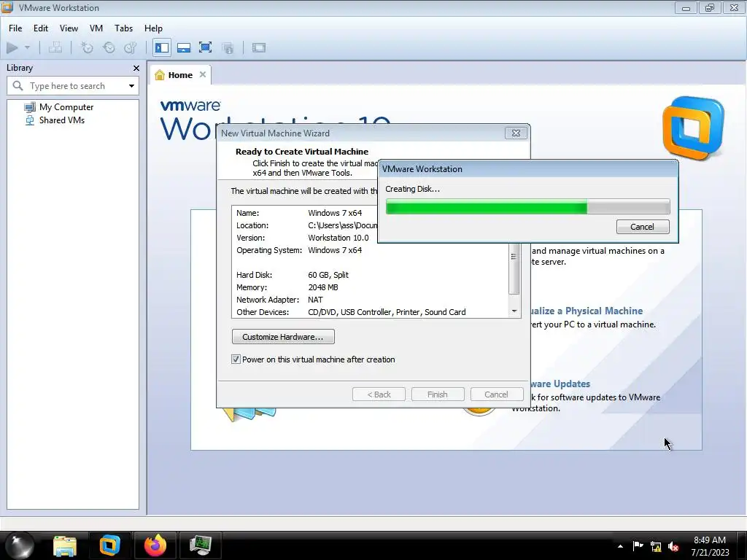Click the Creating Disk progress bar
The image size is (747, 560).
click(527, 207)
